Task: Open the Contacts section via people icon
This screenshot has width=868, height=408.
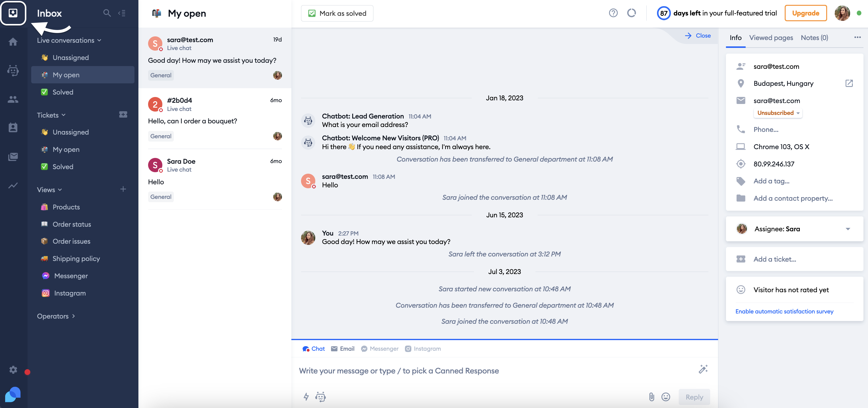Action: pos(13,99)
